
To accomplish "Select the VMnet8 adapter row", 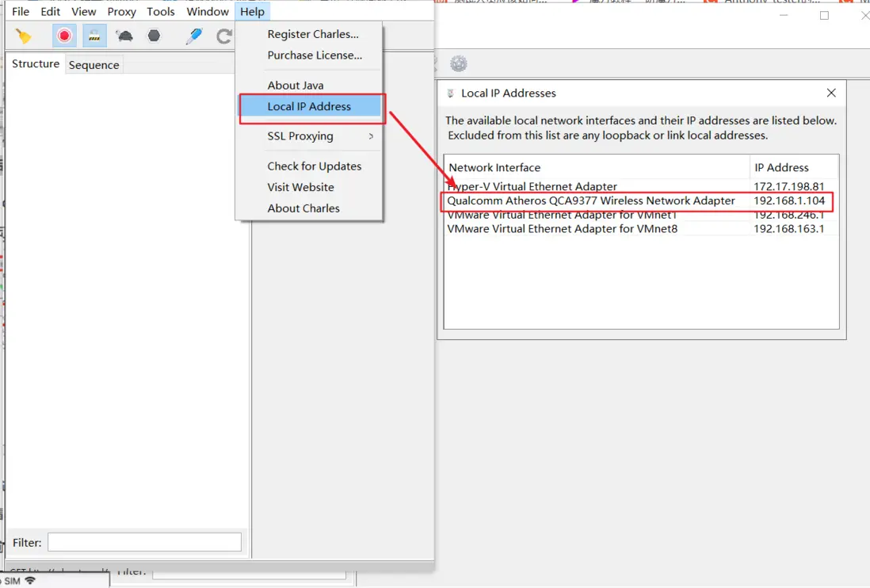I will [x=641, y=228].
